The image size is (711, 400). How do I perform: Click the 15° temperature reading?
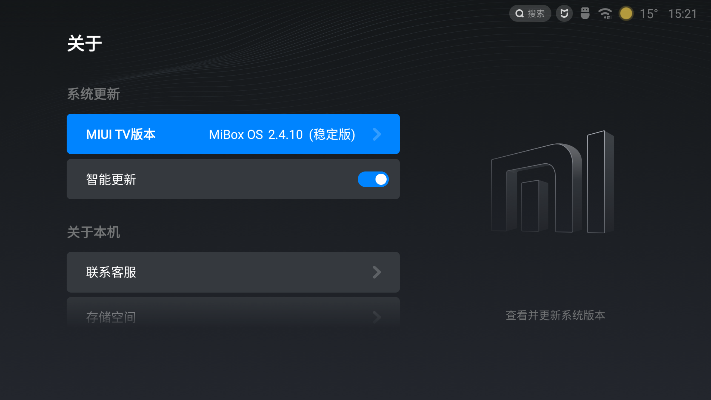[x=649, y=14]
